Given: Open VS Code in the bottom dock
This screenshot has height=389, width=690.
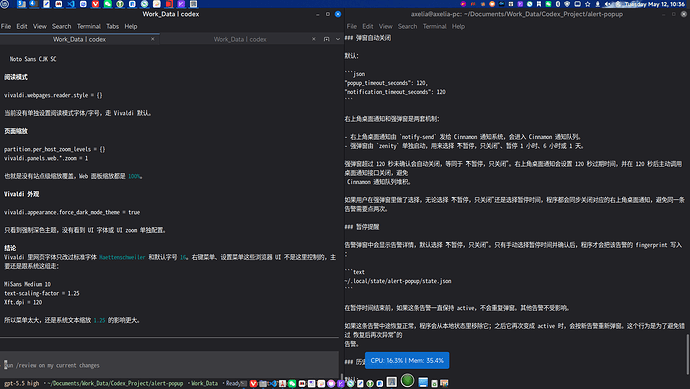Looking at the screenshot, I should pos(273,384).
